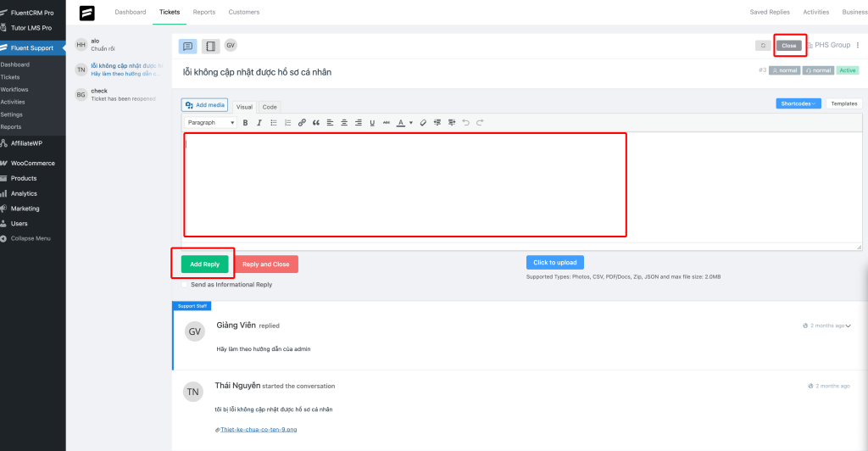Open the Paragraph format dropdown
The width and height of the screenshot is (868, 451).
coord(210,123)
